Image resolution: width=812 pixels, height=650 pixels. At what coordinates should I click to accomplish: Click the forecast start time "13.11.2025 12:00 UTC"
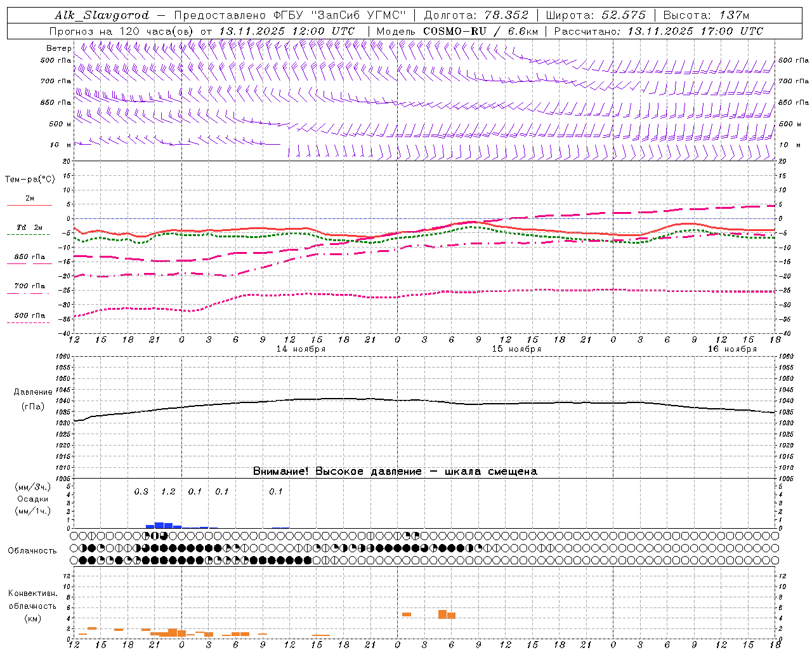(x=287, y=31)
